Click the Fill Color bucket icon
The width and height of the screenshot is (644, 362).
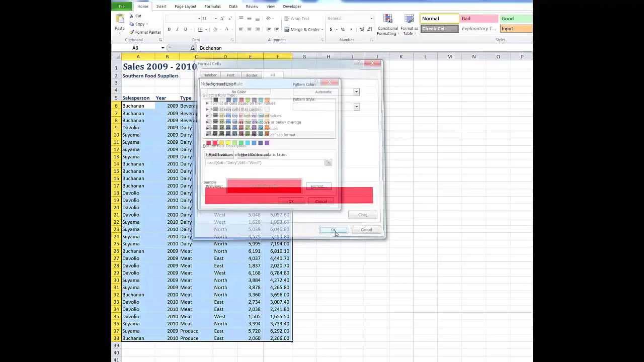215,30
